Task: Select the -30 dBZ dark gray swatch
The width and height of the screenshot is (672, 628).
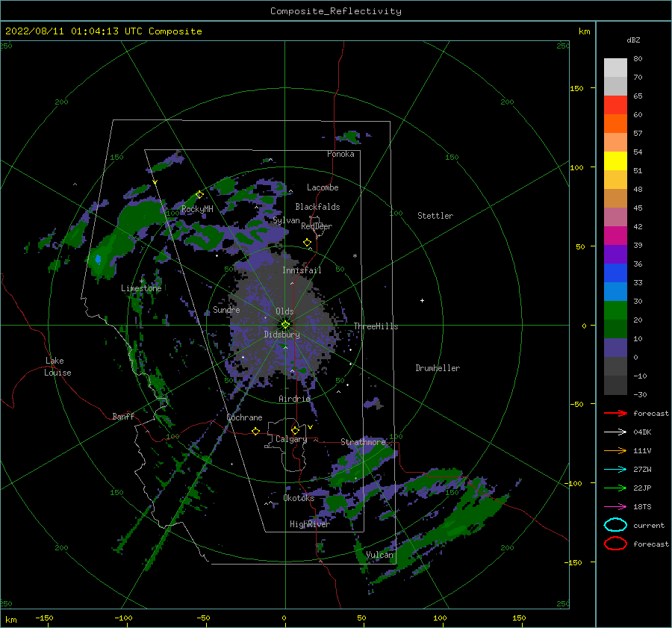Action: [x=615, y=385]
